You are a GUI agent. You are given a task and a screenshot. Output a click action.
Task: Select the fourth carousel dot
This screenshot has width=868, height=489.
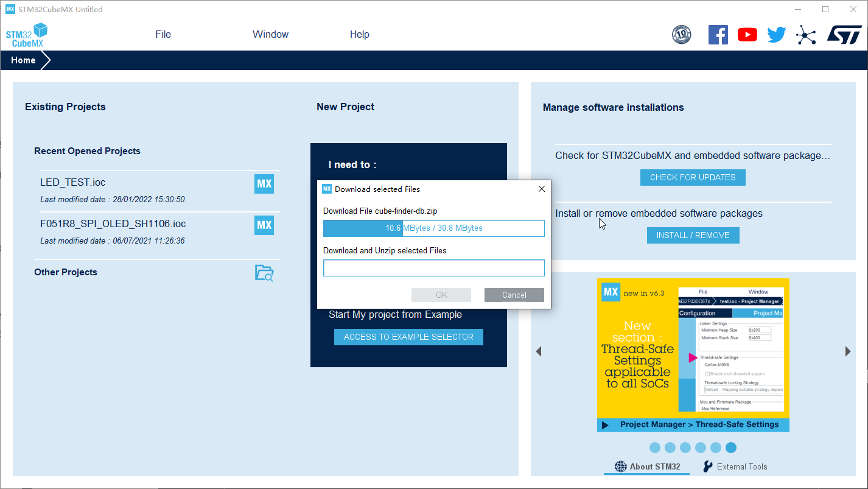(701, 448)
